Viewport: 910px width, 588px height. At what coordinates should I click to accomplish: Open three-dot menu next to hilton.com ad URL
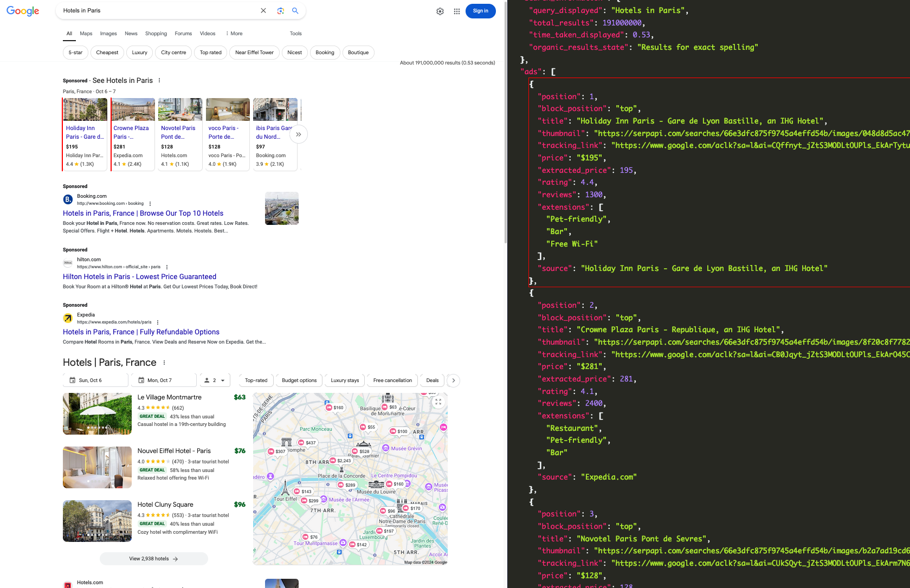(167, 267)
